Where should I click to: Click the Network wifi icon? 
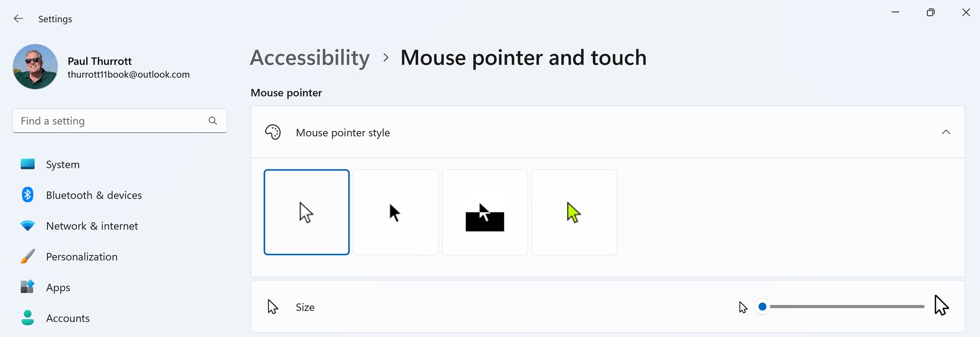[x=28, y=226]
